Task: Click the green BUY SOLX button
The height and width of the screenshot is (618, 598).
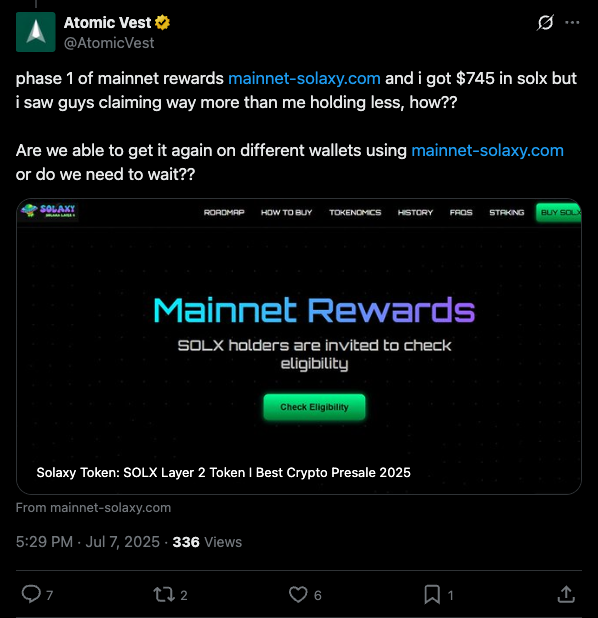Action: tap(559, 212)
